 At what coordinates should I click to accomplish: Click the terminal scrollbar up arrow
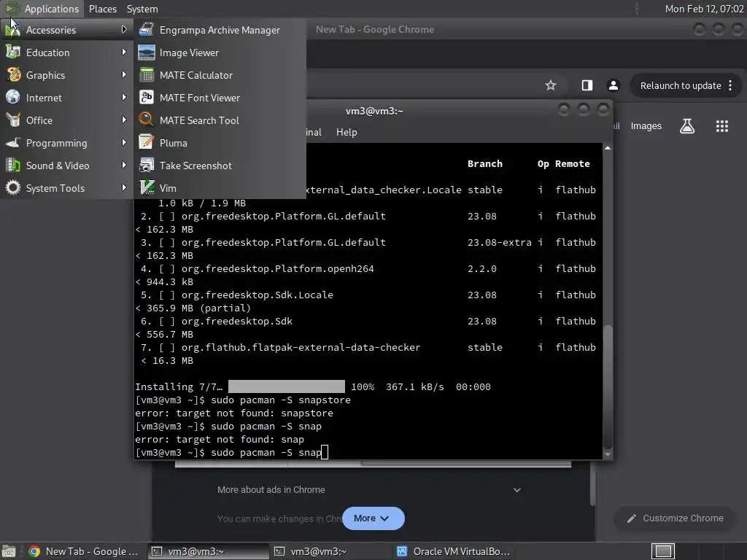[x=608, y=148]
